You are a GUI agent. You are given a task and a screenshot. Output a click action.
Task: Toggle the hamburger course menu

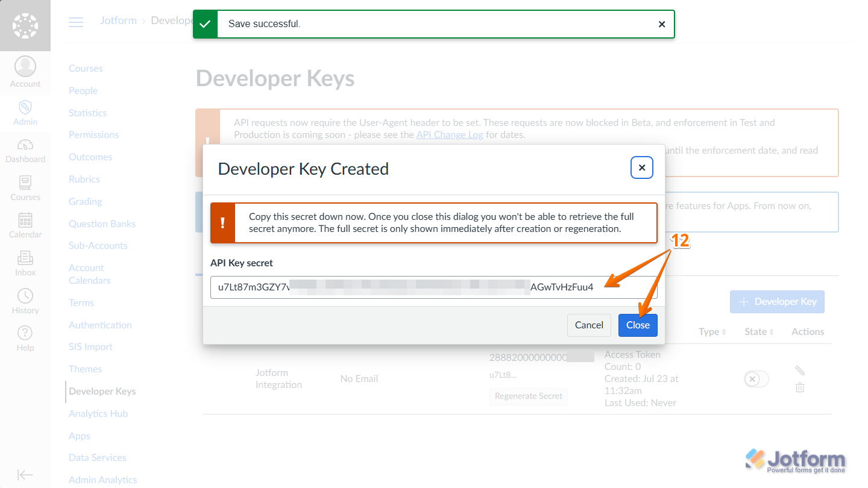76,22
